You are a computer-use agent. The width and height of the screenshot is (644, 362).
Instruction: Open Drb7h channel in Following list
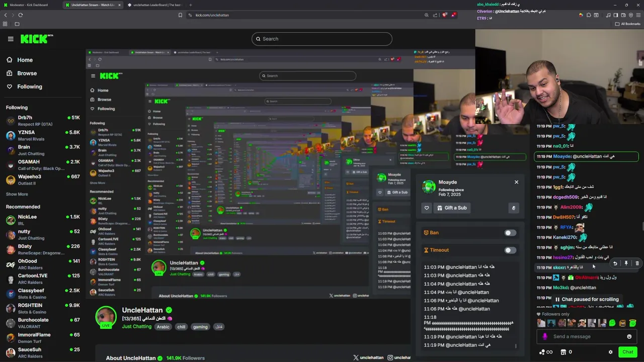click(x=43, y=120)
